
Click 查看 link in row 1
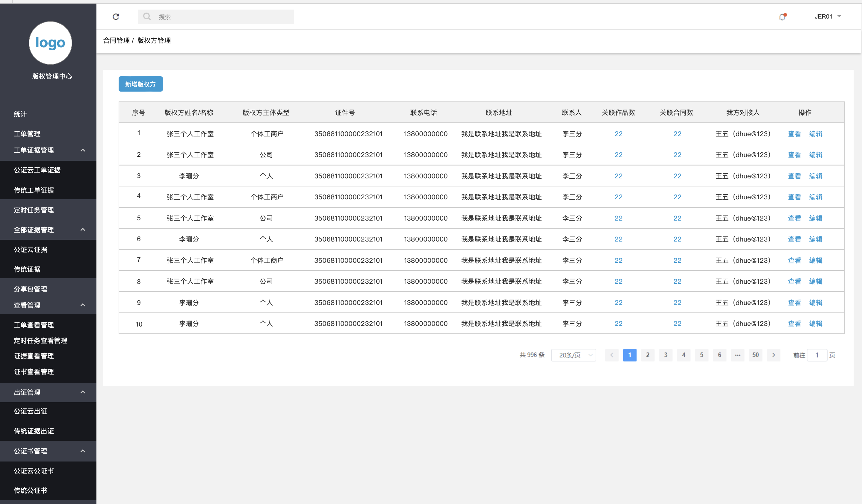pyautogui.click(x=794, y=134)
